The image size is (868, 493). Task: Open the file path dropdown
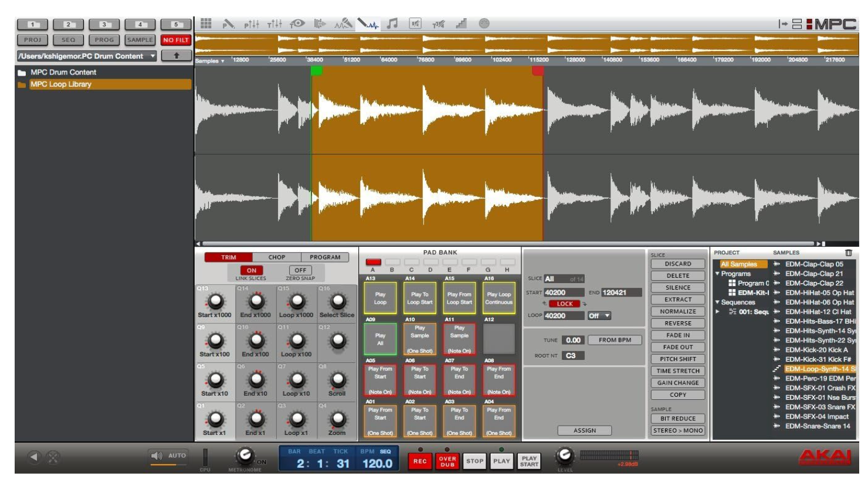[x=152, y=56]
